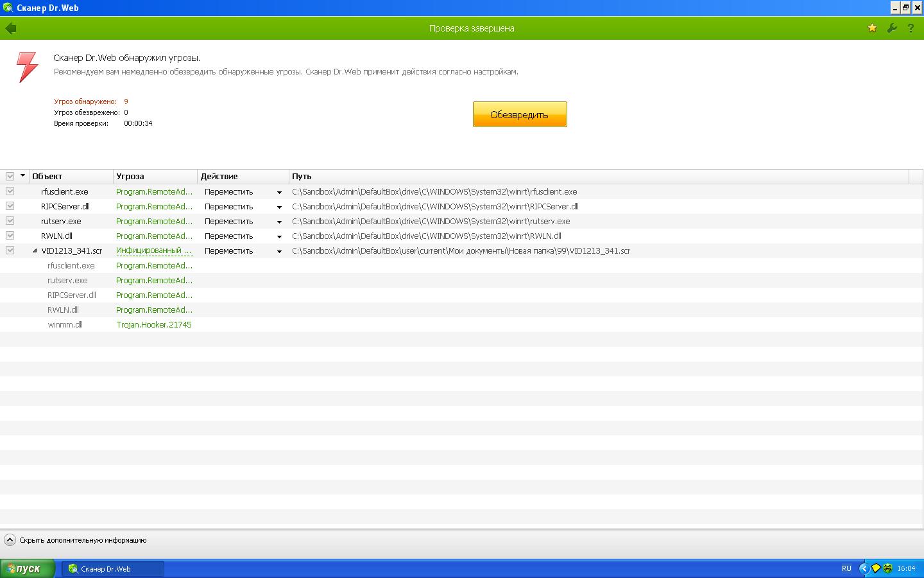This screenshot has width=924, height=578.
Task: Click the Инфицированный threat link
Action: 154,250
